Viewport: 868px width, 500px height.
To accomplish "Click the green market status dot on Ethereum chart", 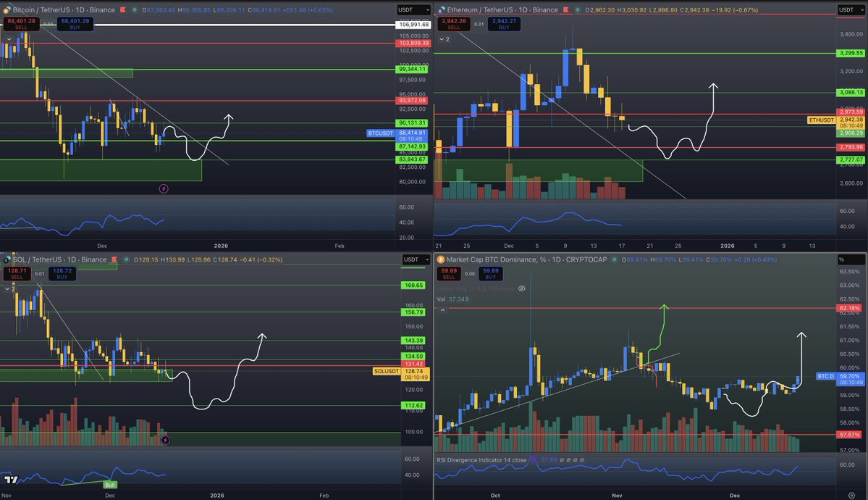I will (x=578, y=10).
